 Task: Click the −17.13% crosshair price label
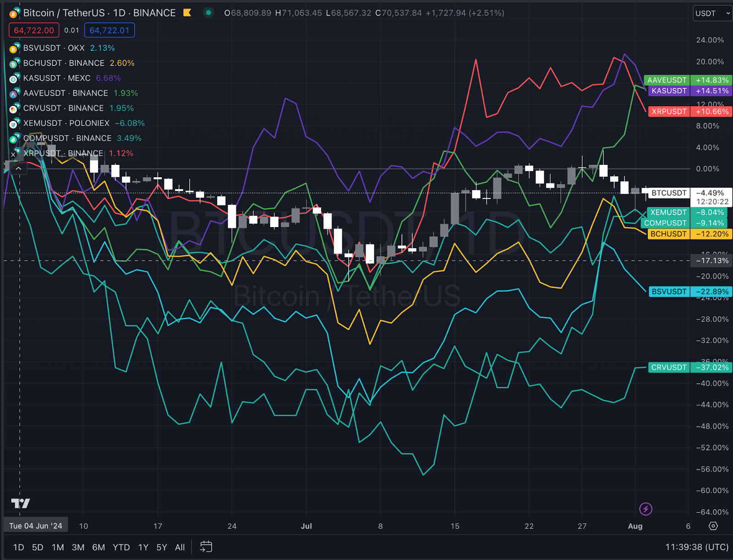[x=712, y=261]
